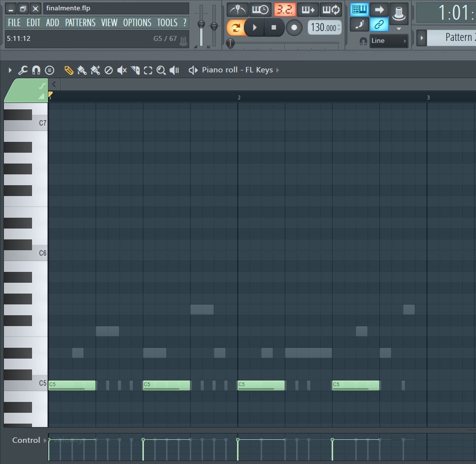Click the global snap magnet icon

(x=363, y=41)
